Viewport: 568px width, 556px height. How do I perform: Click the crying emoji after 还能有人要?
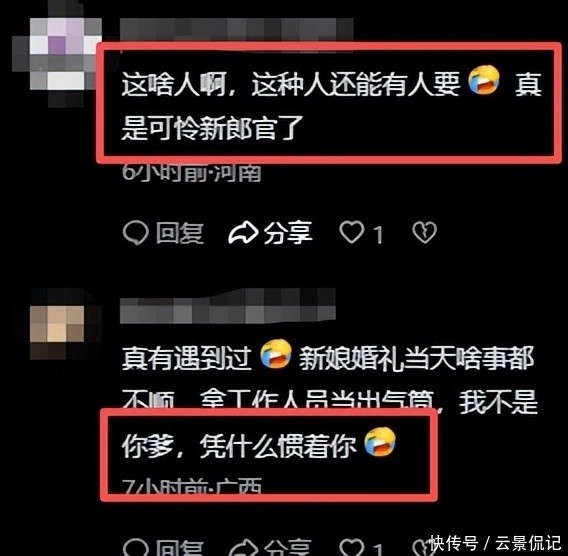click(484, 80)
